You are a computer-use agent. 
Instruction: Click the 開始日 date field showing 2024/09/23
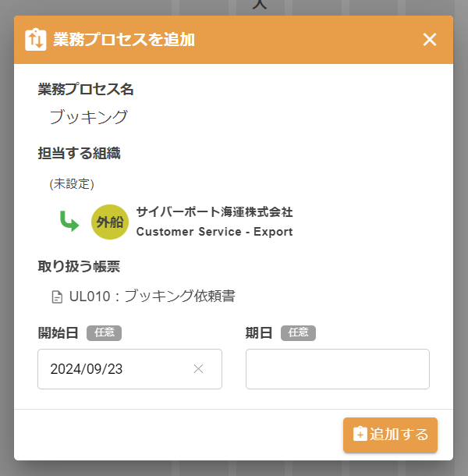click(x=117, y=369)
